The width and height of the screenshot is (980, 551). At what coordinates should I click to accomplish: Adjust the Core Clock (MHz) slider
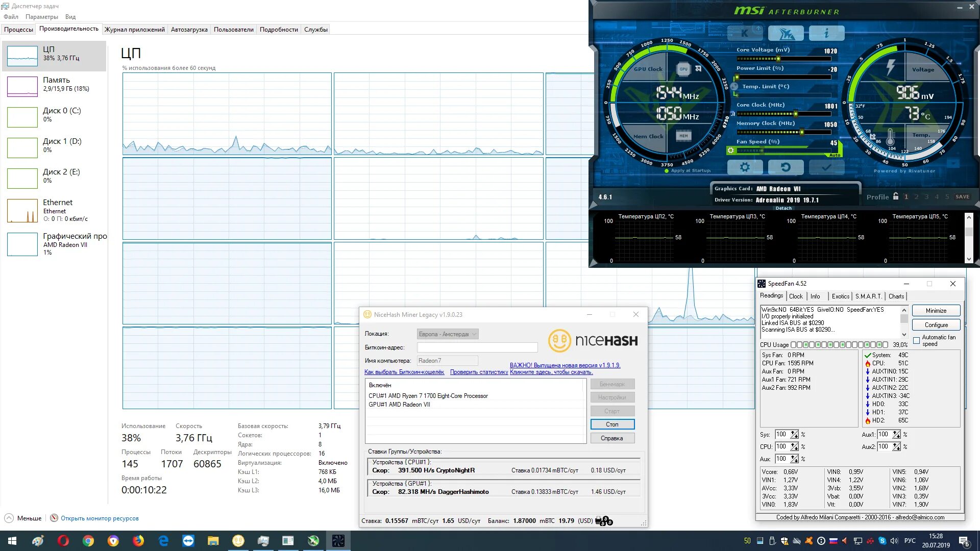click(x=795, y=114)
